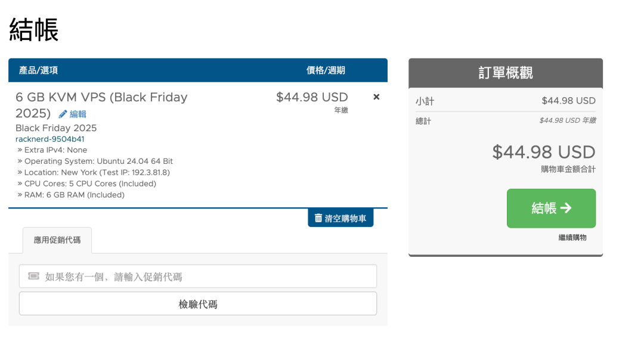Click the Operating System Ubuntu 24.04 line
This screenshot has height=348, width=644.
[x=98, y=161]
